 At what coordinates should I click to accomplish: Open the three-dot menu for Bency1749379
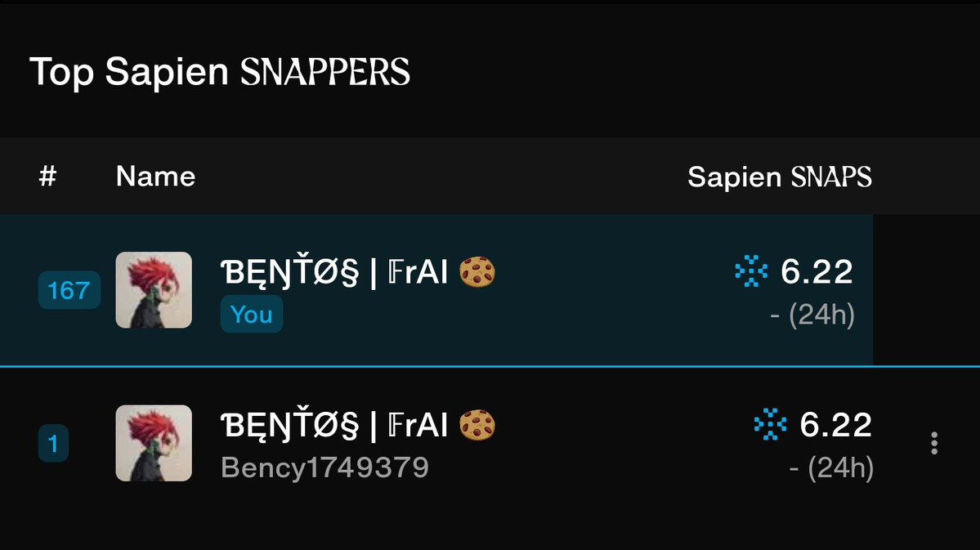[933, 443]
